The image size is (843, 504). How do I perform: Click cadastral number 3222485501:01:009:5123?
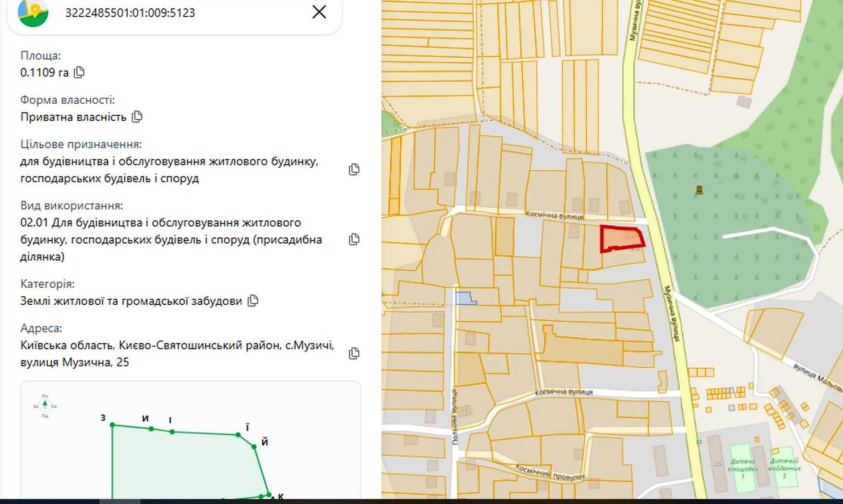click(130, 12)
